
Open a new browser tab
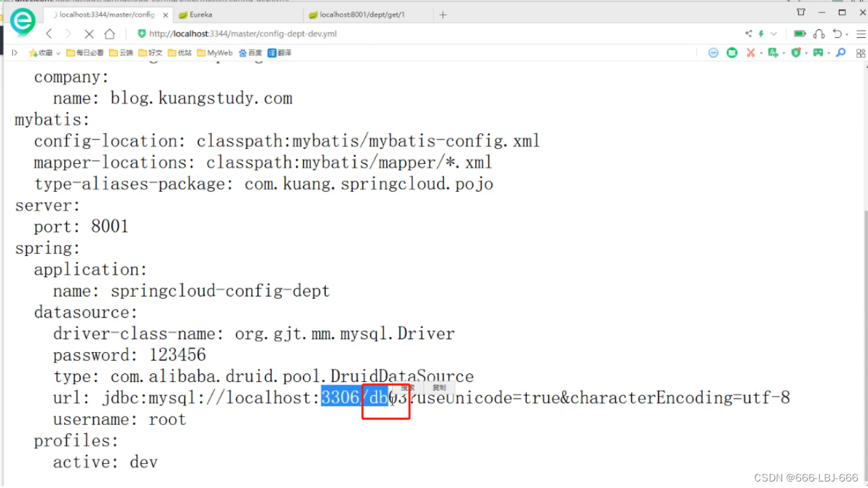(443, 14)
